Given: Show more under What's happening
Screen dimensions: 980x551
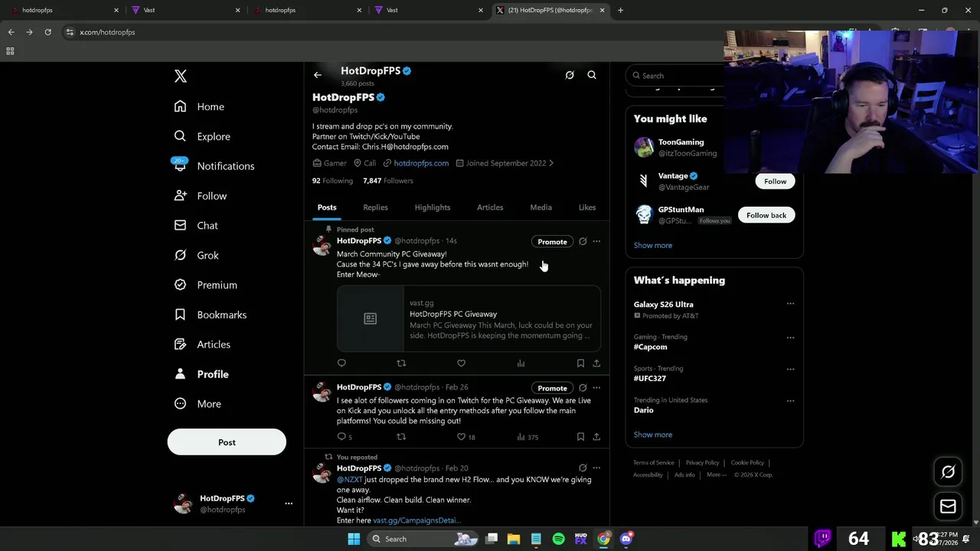Looking at the screenshot, I should coord(653,435).
